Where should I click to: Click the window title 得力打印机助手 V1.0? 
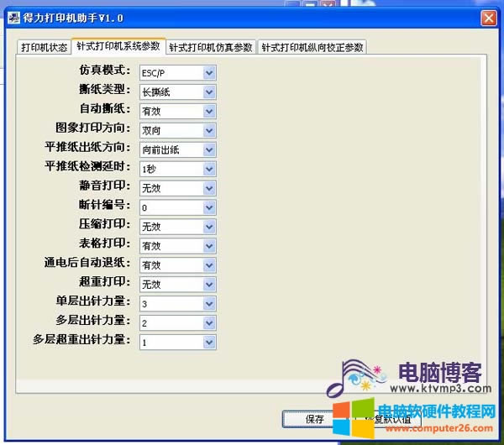[73, 18]
